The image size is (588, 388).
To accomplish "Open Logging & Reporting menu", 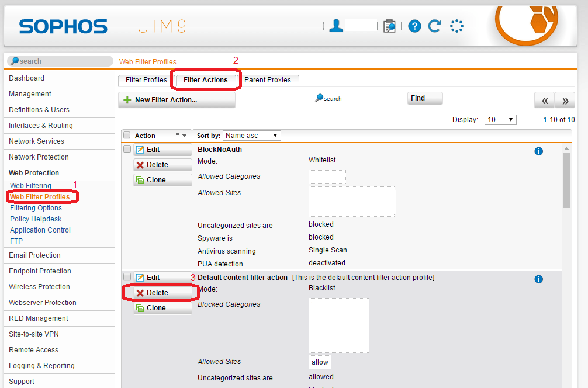I will [59, 365].
